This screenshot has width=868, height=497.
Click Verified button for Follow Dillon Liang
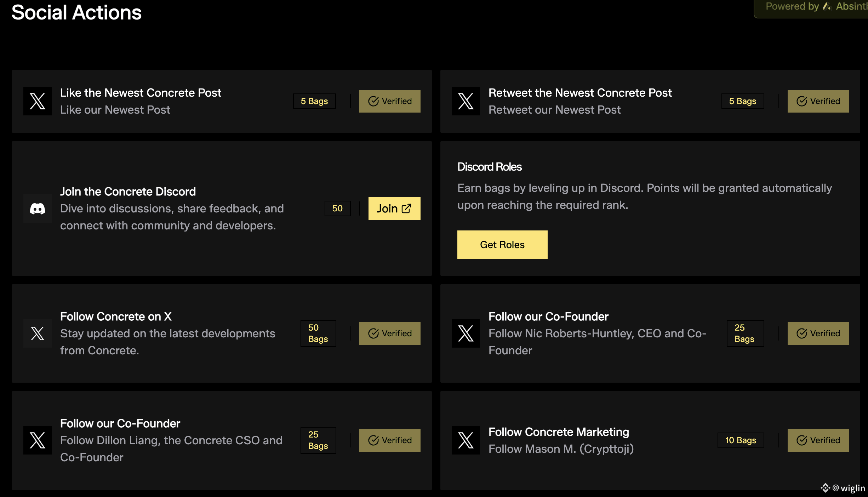pos(390,440)
